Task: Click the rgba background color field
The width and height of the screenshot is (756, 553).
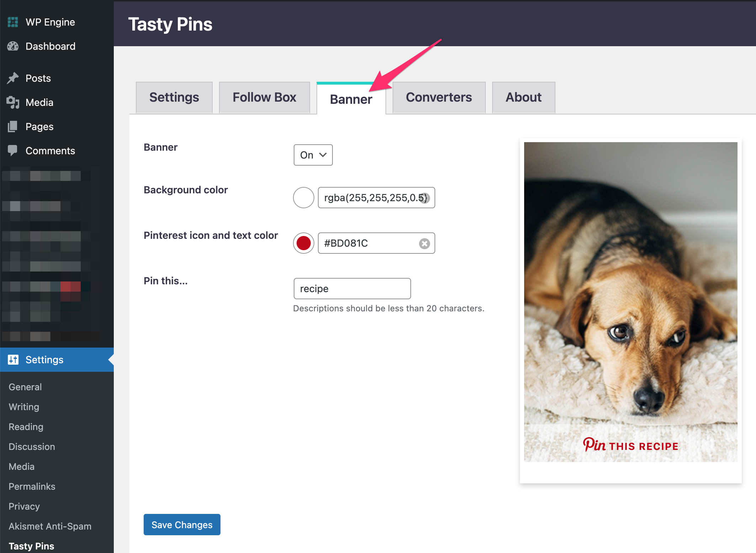Action: click(x=376, y=198)
